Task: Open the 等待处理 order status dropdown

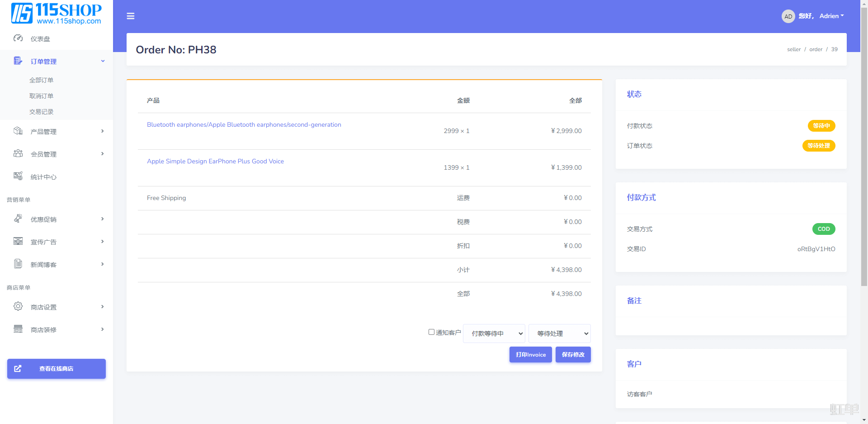Action: click(x=560, y=333)
